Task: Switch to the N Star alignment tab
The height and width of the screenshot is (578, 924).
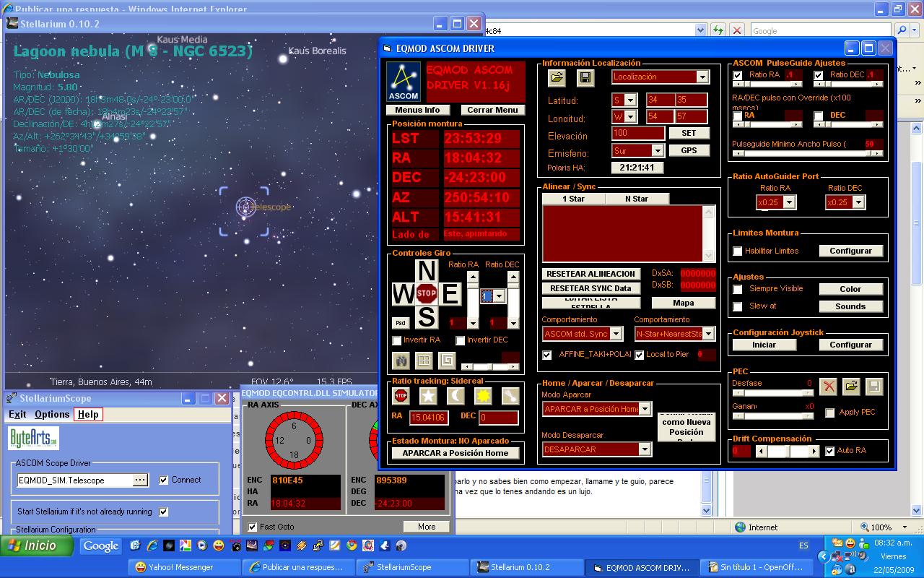Action: pos(637,199)
